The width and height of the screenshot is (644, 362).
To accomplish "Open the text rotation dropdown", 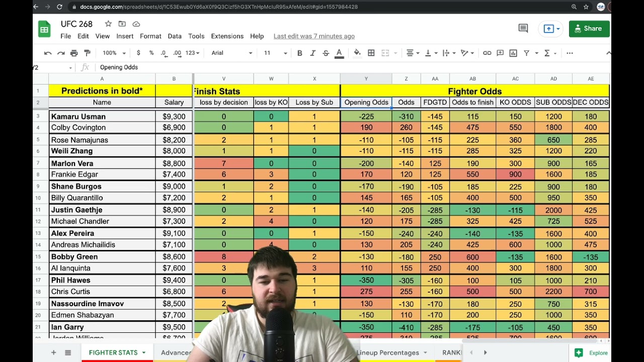I will (467, 53).
